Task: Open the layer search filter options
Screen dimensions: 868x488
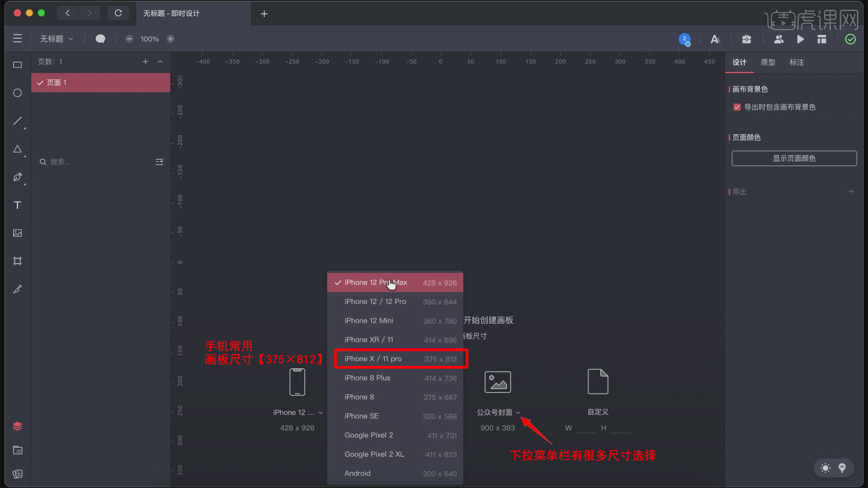Action: pos(159,162)
